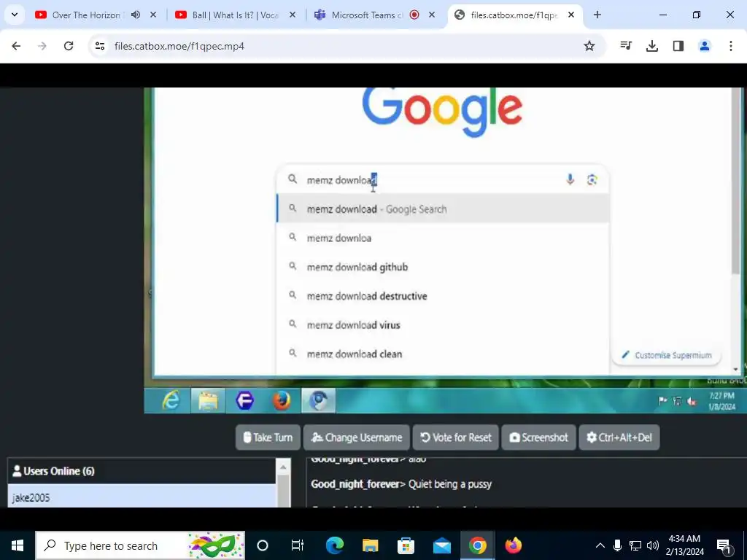The image size is (747, 560).
Task: Open Mail app from taskbar
Action: click(441, 545)
